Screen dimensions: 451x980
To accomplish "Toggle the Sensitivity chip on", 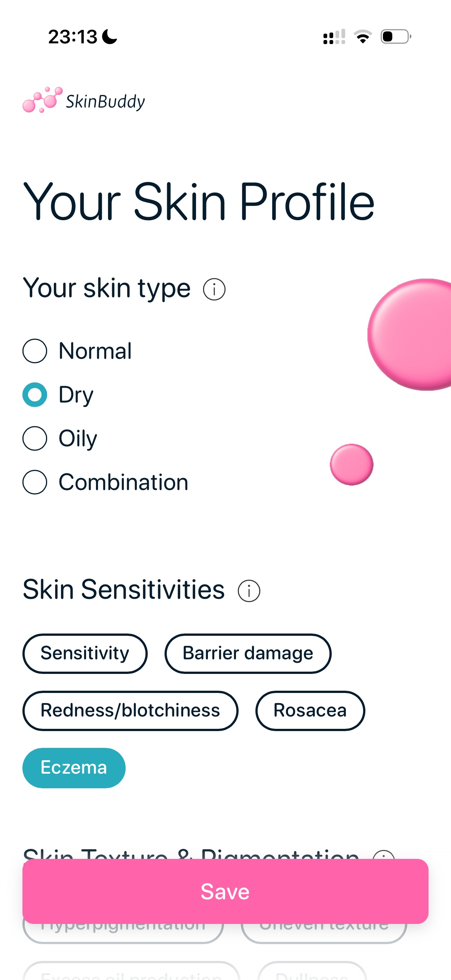I will 85,653.
